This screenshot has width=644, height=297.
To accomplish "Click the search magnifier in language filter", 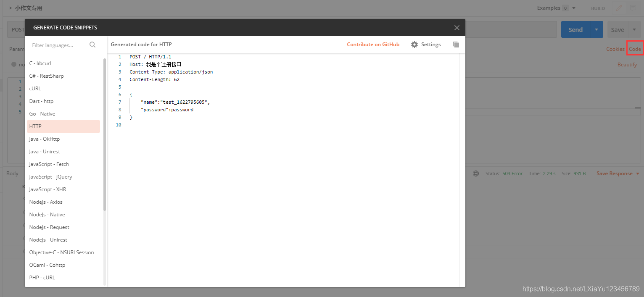I will pos(92,45).
